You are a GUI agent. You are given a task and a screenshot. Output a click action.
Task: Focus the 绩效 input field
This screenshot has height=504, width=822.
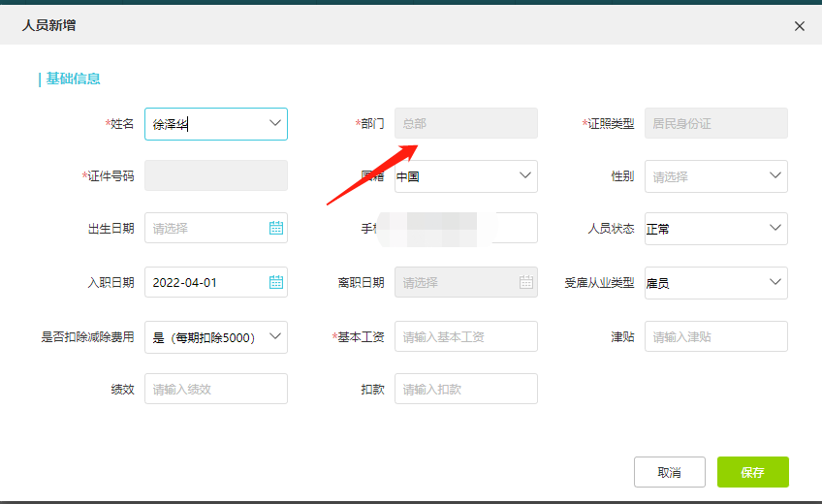click(216, 389)
